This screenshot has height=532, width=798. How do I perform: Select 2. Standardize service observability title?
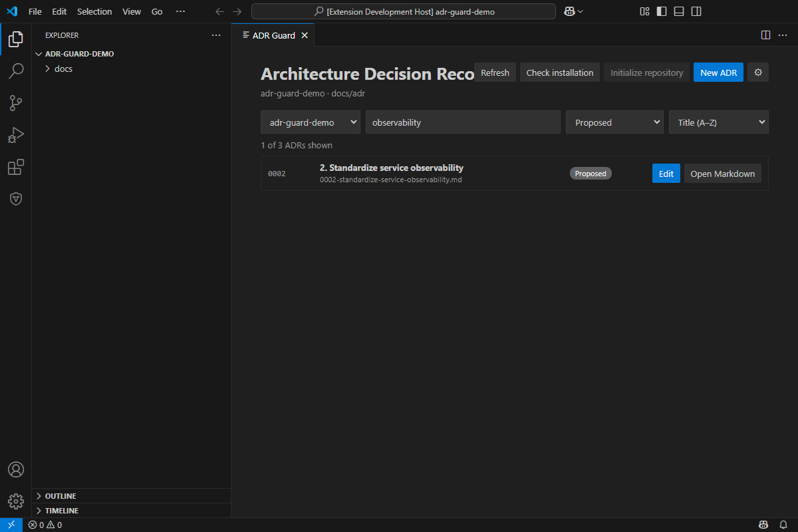(392, 168)
